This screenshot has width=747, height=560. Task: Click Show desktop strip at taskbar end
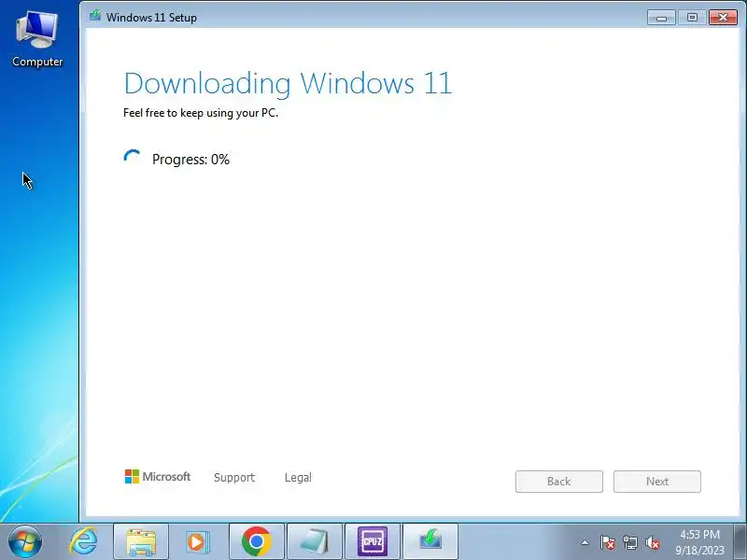(740, 542)
